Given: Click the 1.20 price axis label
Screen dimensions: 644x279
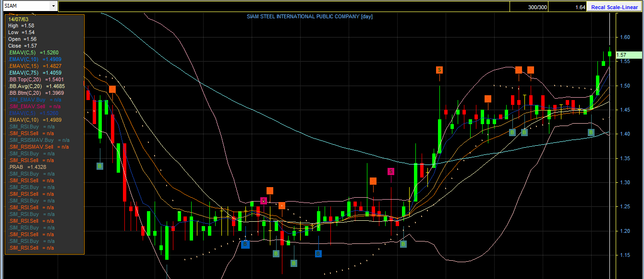Looking at the screenshot, I should click(624, 230).
